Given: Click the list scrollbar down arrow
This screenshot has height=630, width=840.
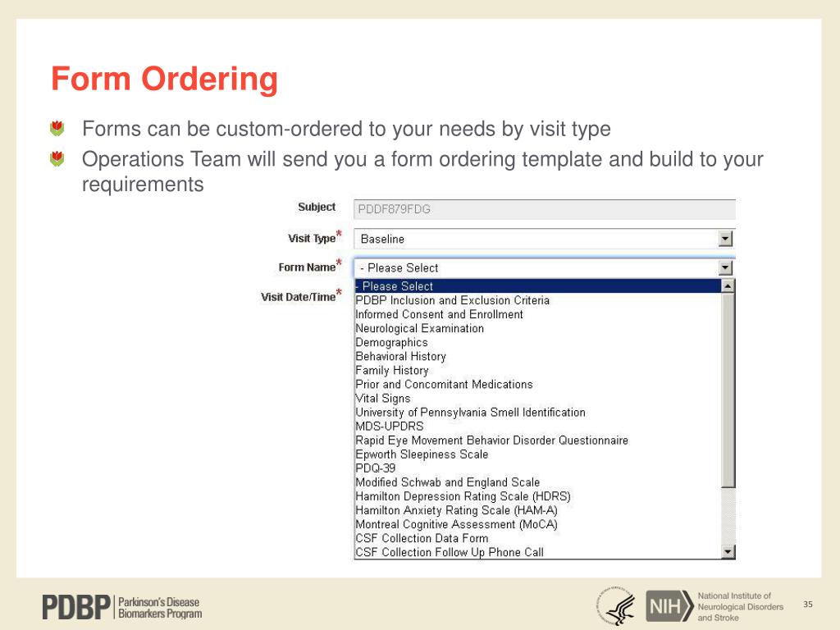Looking at the screenshot, I should tap(728, 551).
